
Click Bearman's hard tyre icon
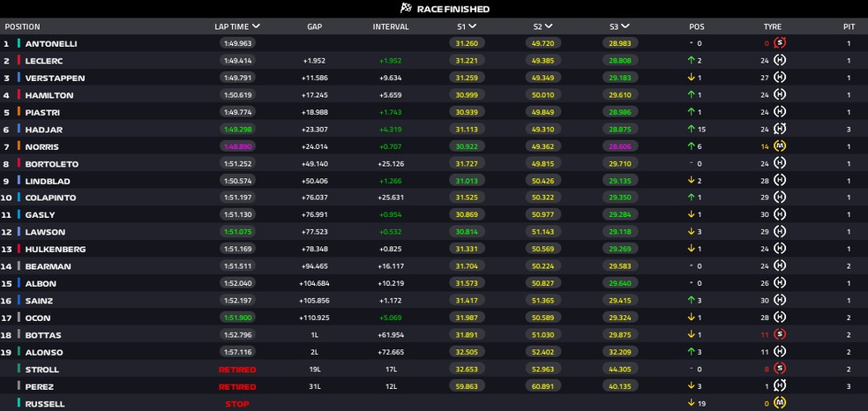point(780,266)
